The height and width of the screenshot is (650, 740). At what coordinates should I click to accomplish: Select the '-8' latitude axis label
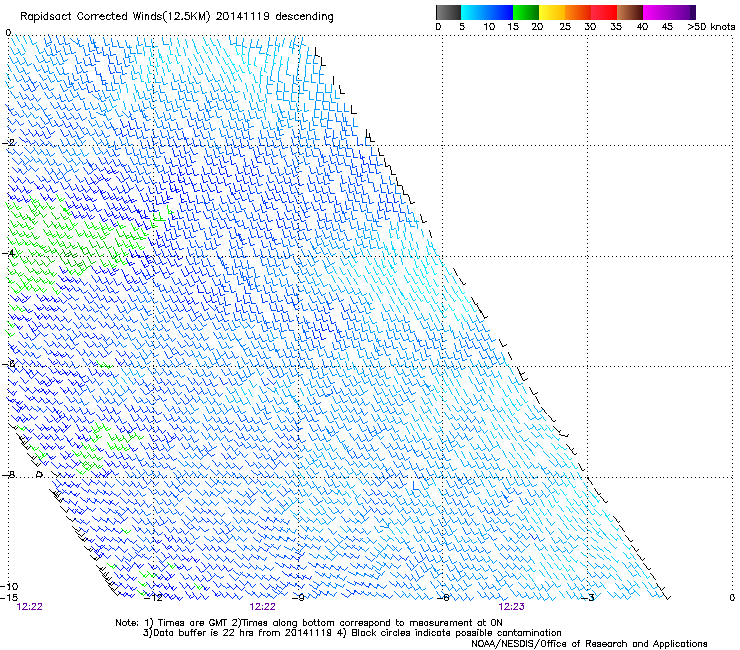8,475
